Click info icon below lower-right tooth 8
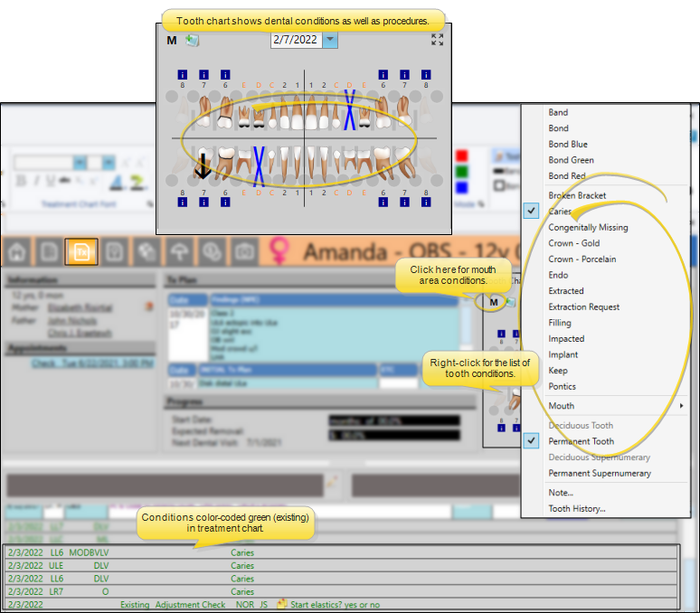Screen dimensions: 700x613 tap(426, 203)
